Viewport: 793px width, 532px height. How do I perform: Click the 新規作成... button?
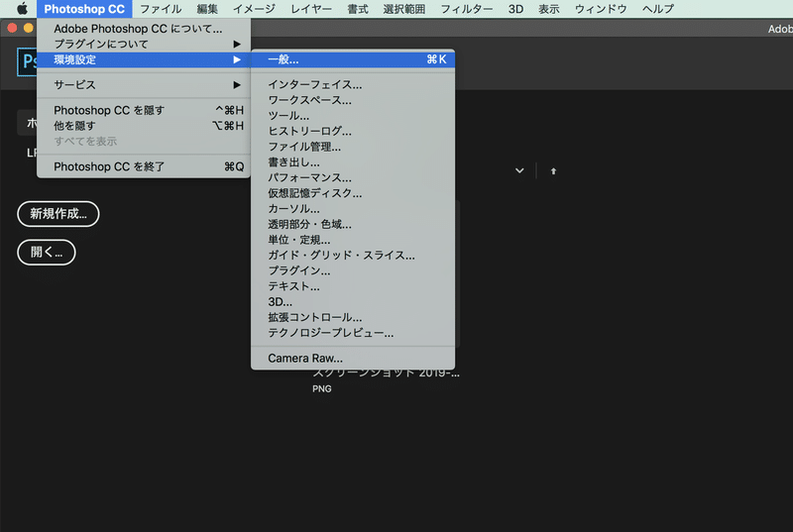(58, 214)
